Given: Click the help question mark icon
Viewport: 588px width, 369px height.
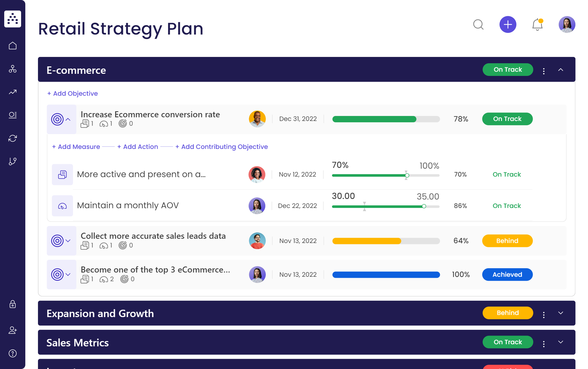Looking at the screenshot, I should coord(13,353).
